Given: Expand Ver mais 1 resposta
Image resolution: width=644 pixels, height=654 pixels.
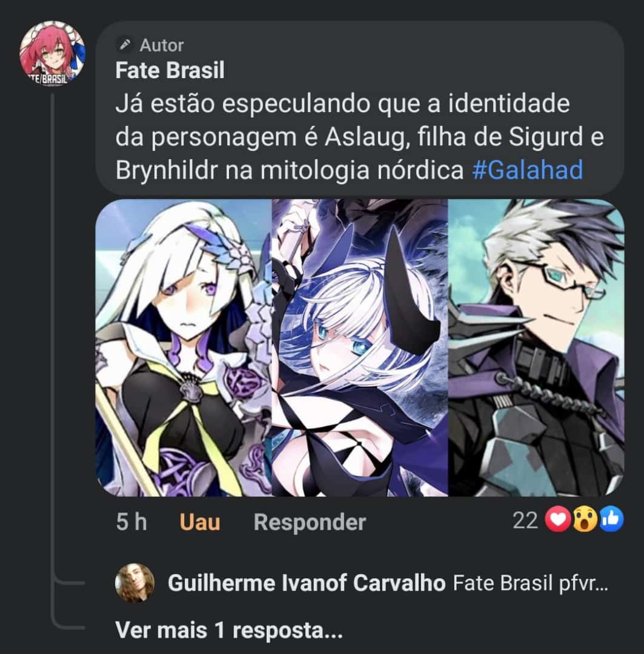Looking at the screenshot, I should pos(229,630).
